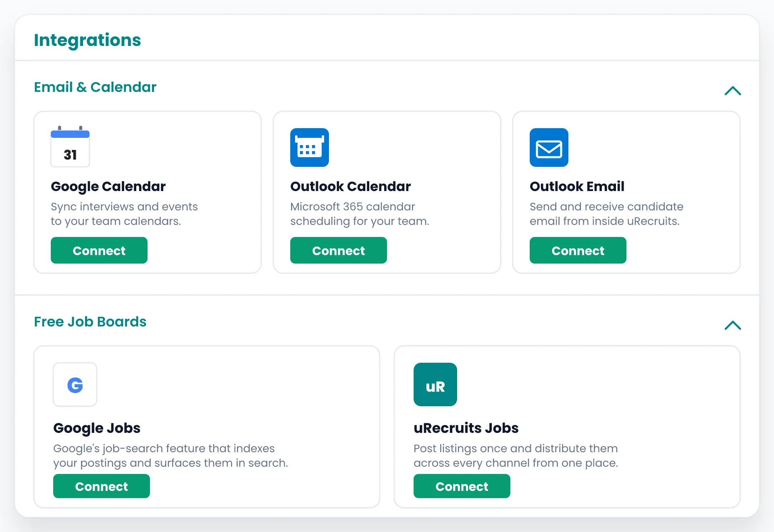This screenshot has width=774, height=532.
Task: Click the Email & Calendar section title
Action: [95, 87]
